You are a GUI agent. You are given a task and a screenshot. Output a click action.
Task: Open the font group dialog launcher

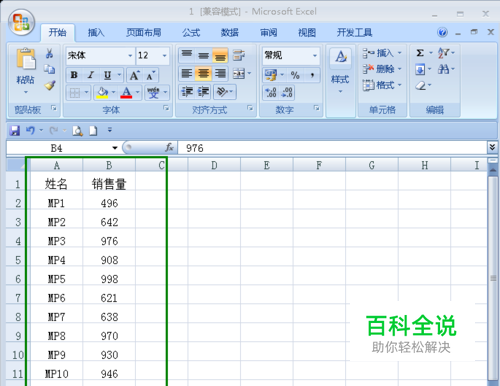[x=166, y=108]
